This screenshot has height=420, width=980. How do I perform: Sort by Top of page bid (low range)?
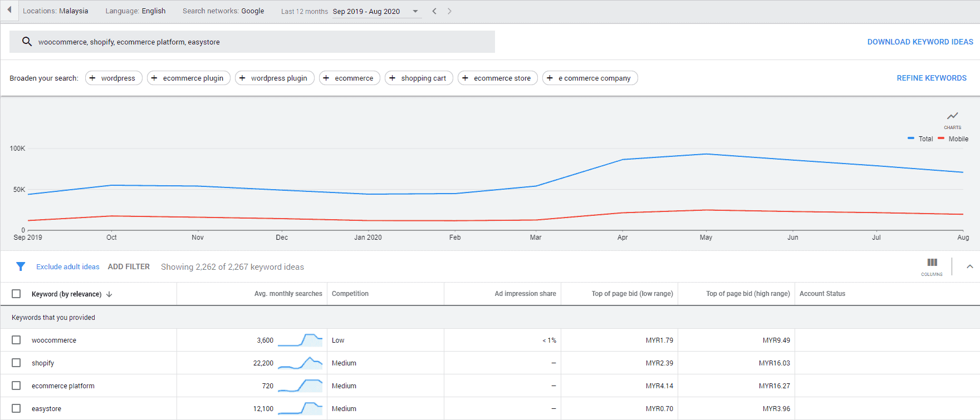tap(632, 294)
